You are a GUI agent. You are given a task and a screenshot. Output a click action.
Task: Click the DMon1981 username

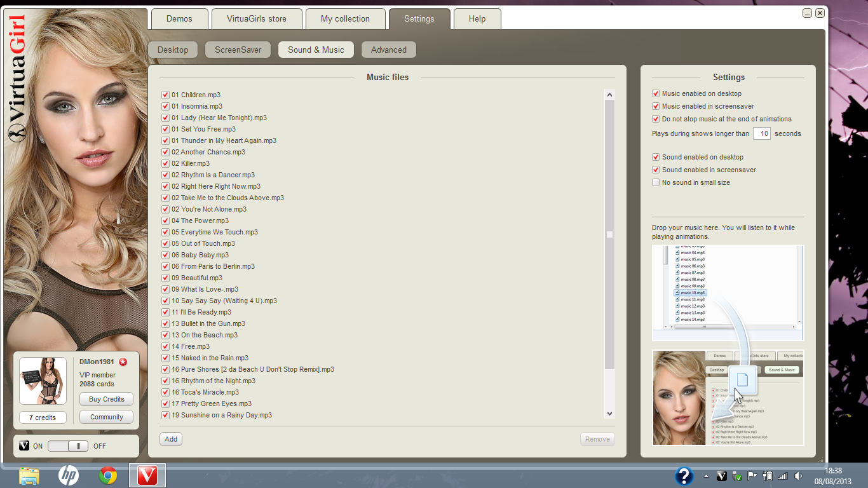tap(97, 362)
